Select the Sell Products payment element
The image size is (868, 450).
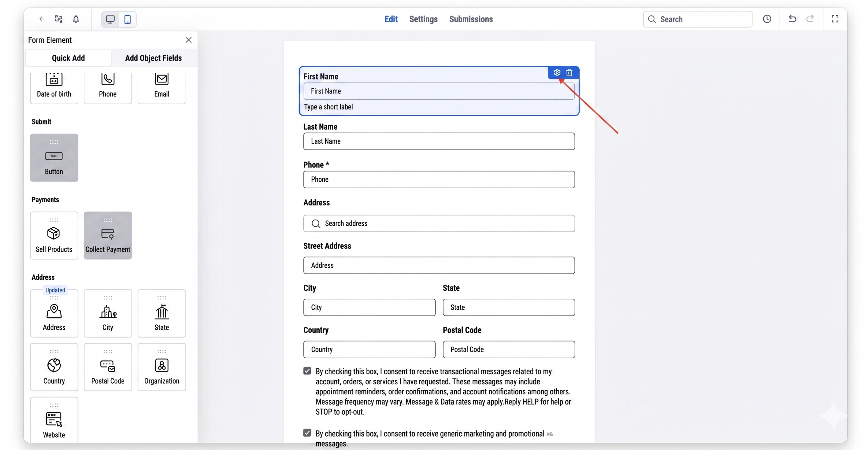(54, 235)
